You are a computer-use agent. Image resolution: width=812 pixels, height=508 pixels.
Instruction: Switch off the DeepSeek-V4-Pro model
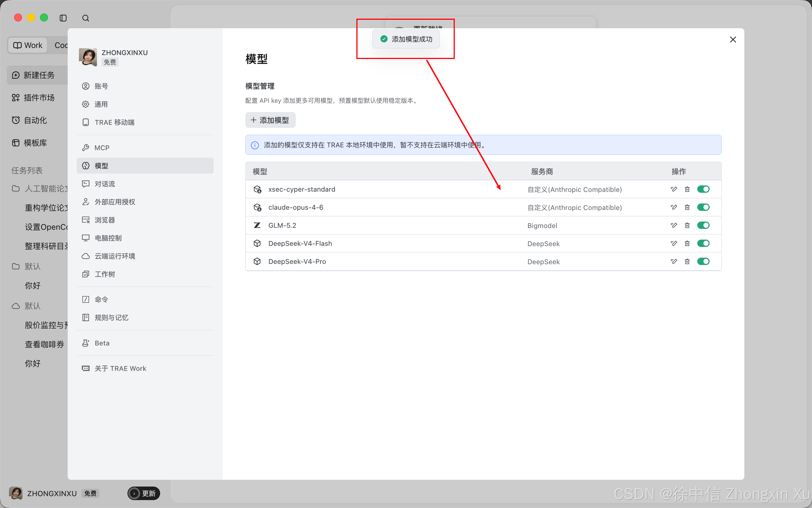(x=703, y=261)
